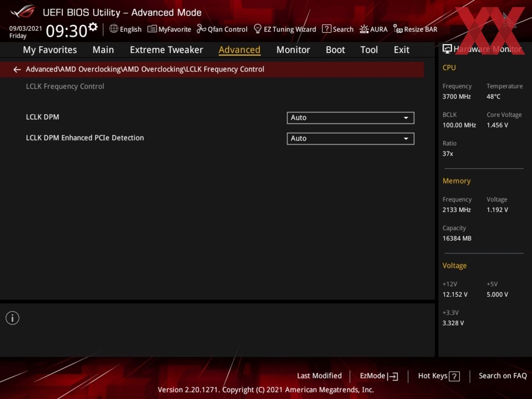Select LCLK DPM Enhanced PCIe Detection label

[x=85, y=138]
